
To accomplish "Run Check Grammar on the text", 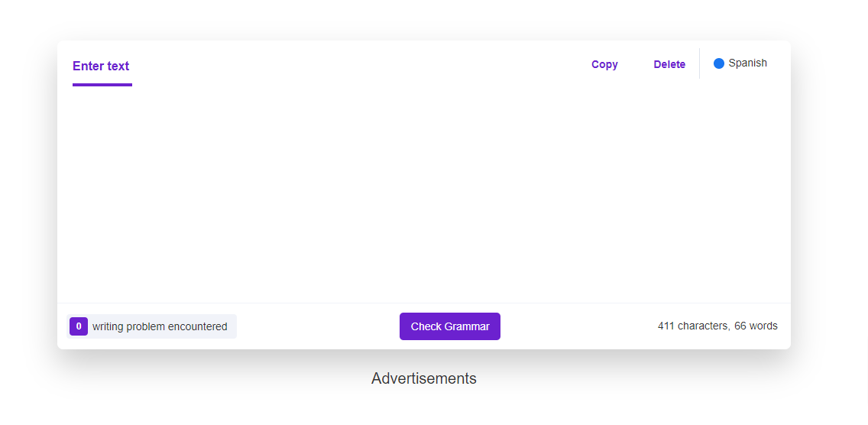I will click(450, 326).
